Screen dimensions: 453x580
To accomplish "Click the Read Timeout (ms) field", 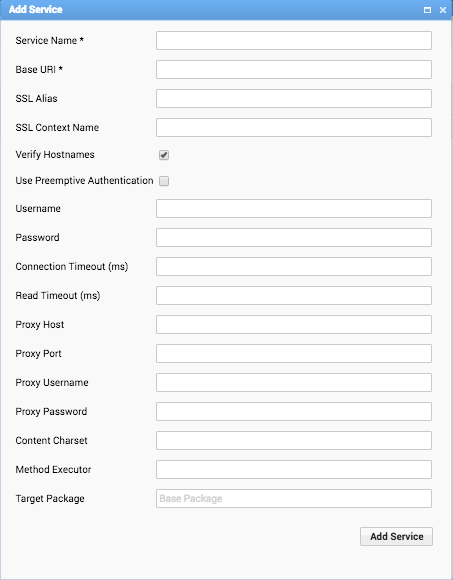I will tap(294, 296).
